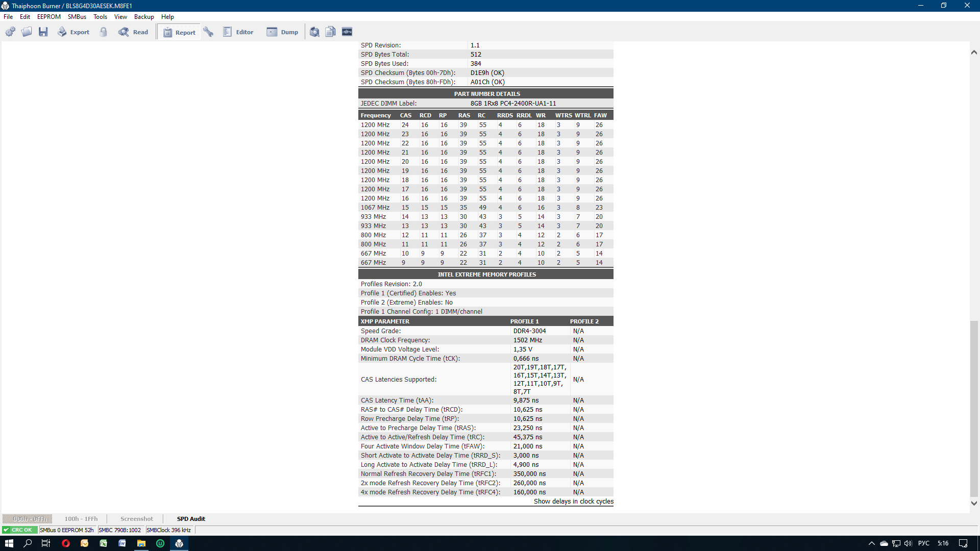The width and height of the screenshot is (980, 551).
Task: Click the Export button
Action: pyautogui.click(x=73, y=32)
